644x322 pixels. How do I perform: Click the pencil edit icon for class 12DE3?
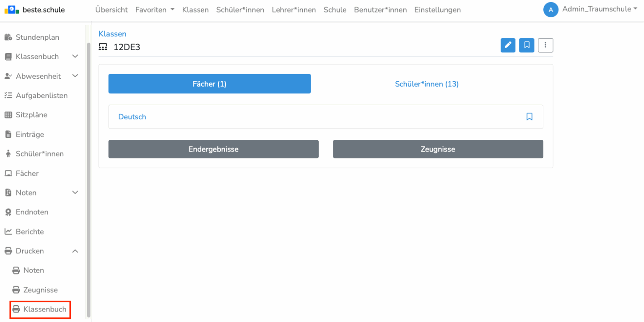point(508,45)
